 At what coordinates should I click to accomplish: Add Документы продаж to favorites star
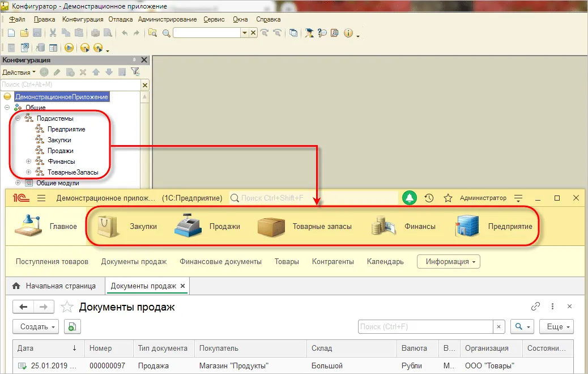(67, 307)
